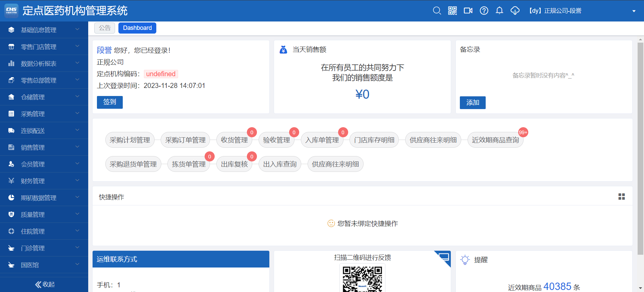The image size is (644, 292).
Task: Open 收货管理 shortcut
Action: click(234, 140)
